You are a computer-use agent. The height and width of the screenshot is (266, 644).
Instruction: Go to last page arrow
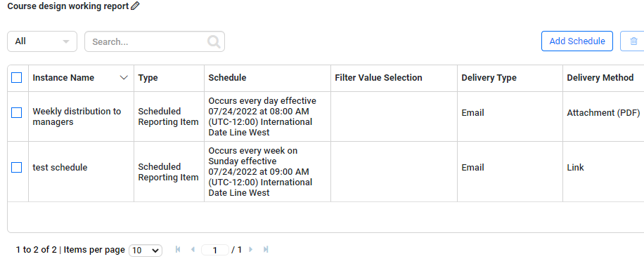click(266, 249)
